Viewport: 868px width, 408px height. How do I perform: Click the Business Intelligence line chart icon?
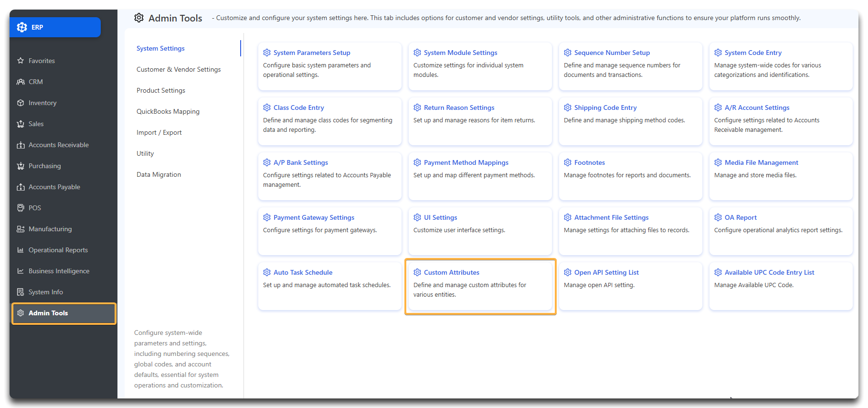[x=21, y=271]
